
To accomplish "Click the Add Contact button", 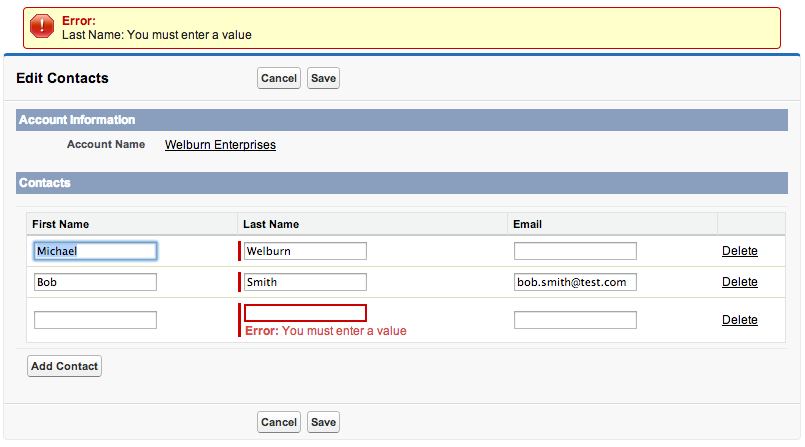I will point(64,366).
